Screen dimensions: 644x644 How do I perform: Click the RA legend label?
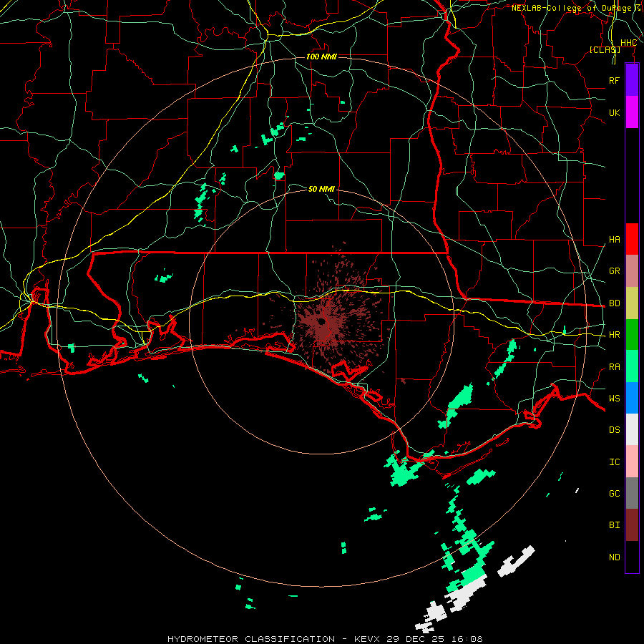[614, 366]
